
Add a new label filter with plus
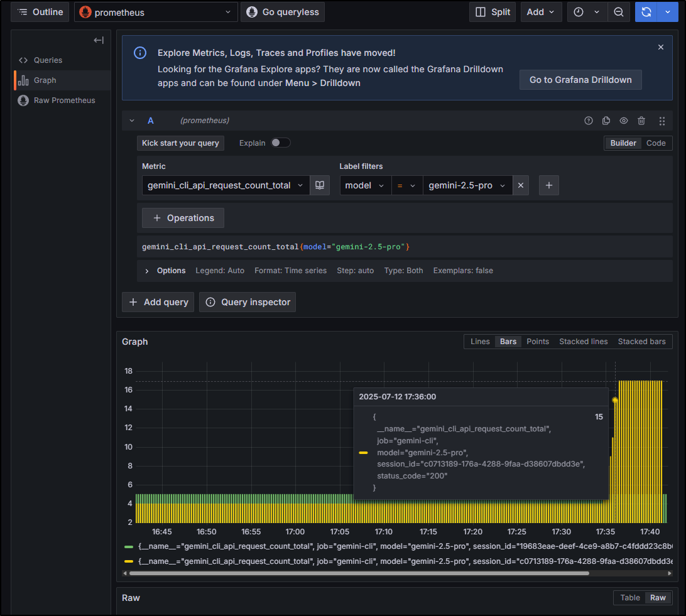(548, 185)
